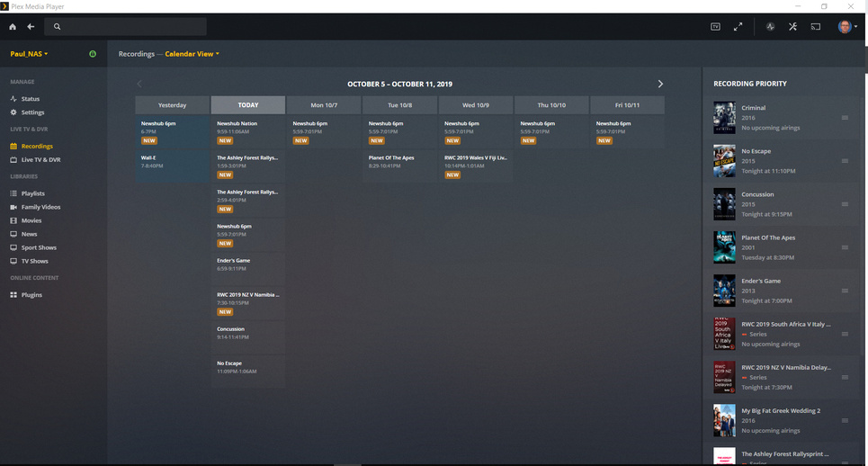Open the Calendar View dropdown

192,54
